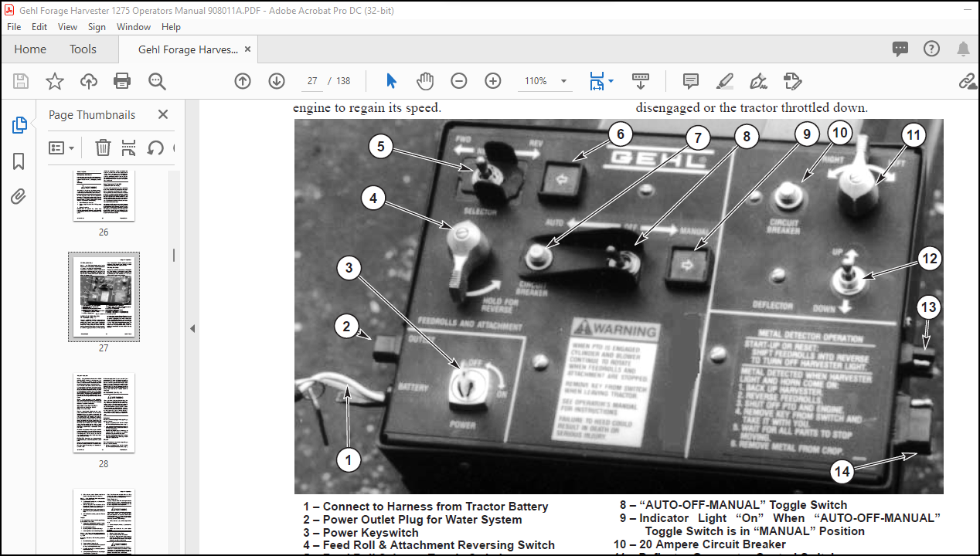Zoom out with the minus button
Image resolution: width=980 pixels, height=556 pixels.
pyautogui.click(x=459, y=81)
